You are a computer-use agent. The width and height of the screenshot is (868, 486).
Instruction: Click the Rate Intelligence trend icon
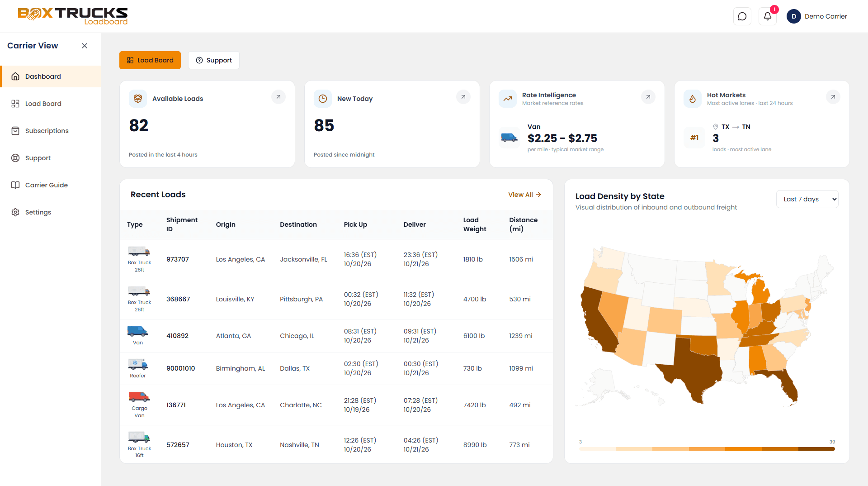pyautogui.click(x=508, y=99)
